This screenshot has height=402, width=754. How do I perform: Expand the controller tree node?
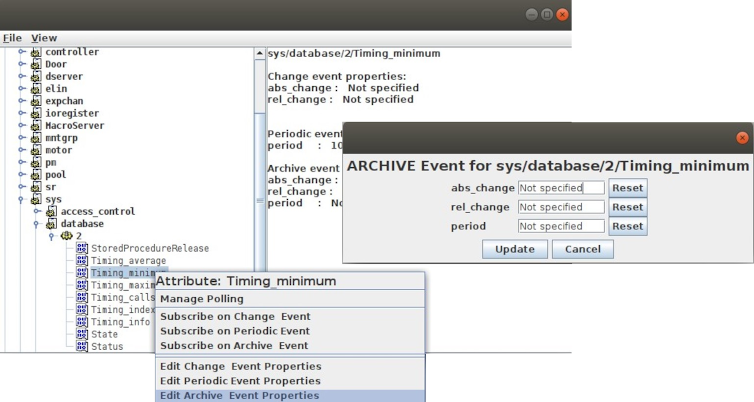click(x=21, y=51)
